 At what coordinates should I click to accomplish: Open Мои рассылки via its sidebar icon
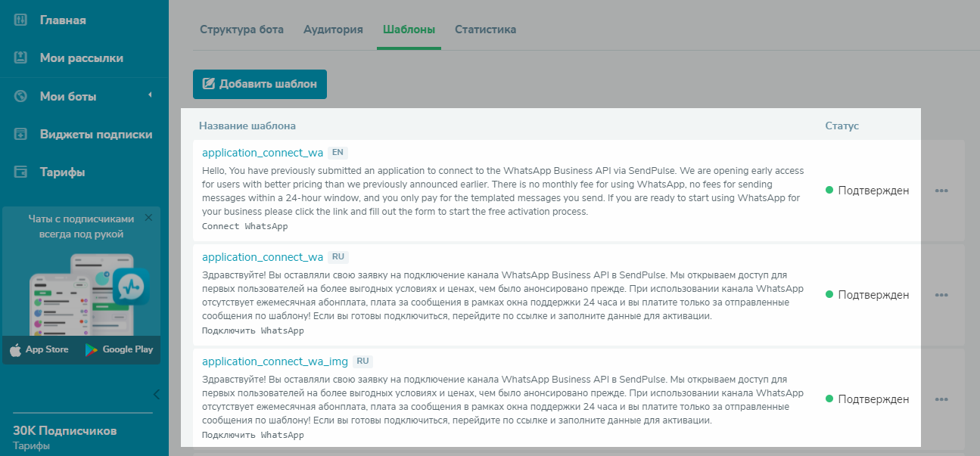(x=21, y=57)
